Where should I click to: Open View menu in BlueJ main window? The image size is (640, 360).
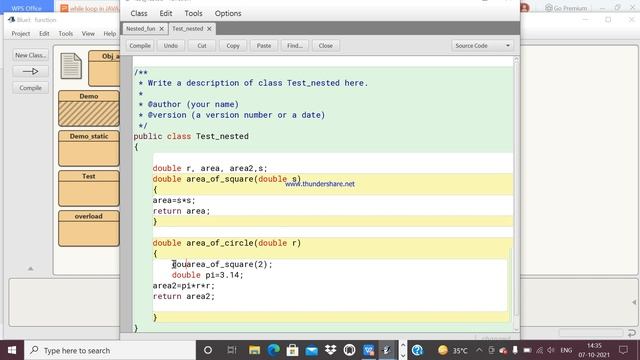[x=88, y=33]
